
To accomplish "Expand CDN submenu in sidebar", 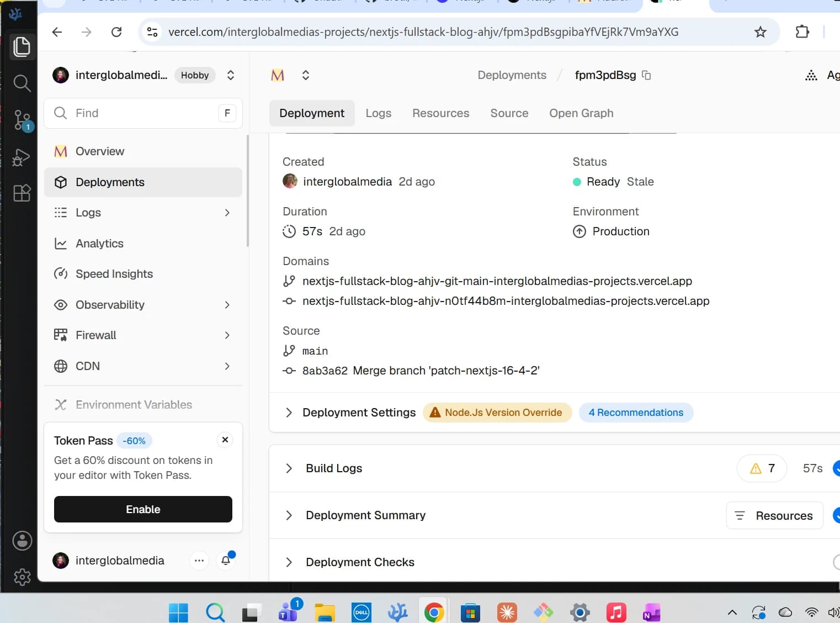I will 227,366.
